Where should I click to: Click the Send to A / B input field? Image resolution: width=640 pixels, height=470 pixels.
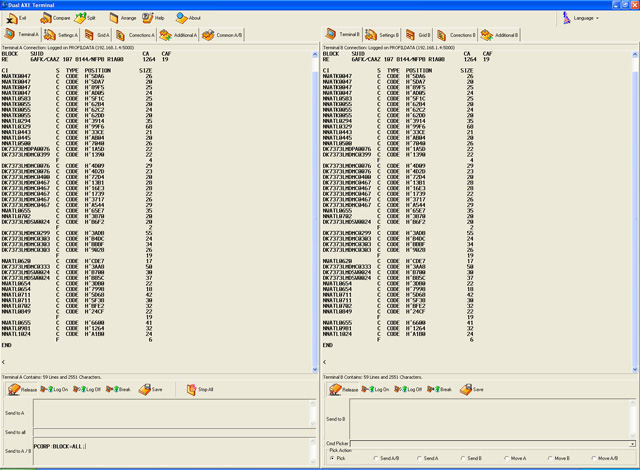(x=170, y=453)
